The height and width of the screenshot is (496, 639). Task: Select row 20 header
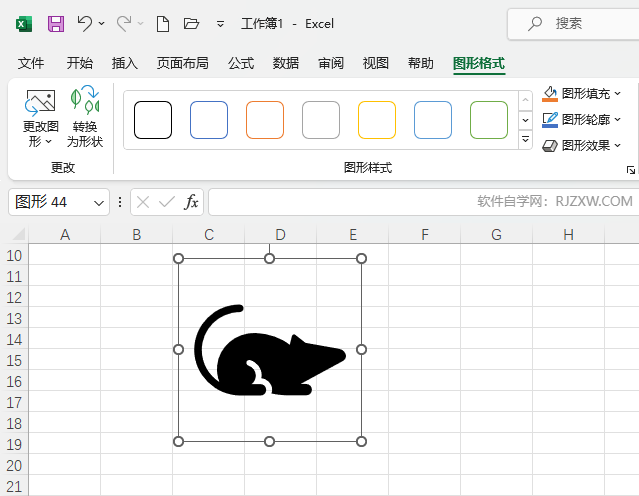14,465
